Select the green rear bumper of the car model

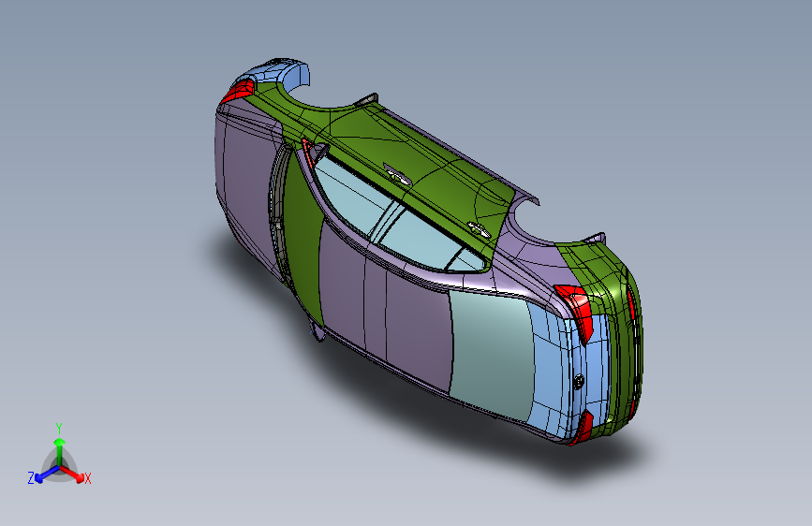[x=624, y=337]
